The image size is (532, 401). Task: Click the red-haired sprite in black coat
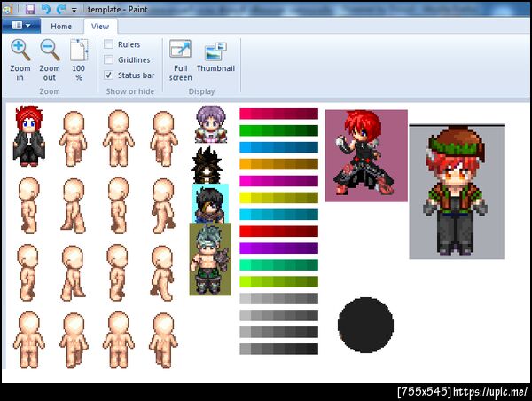(29, 136)
